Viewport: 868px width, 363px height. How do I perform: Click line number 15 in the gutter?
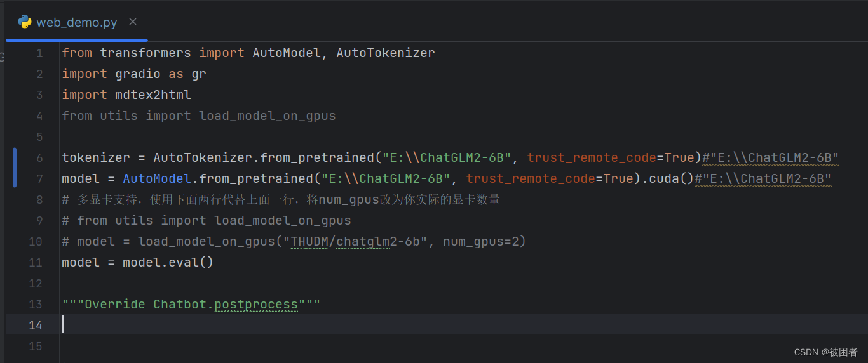click(x=36, y=346)
